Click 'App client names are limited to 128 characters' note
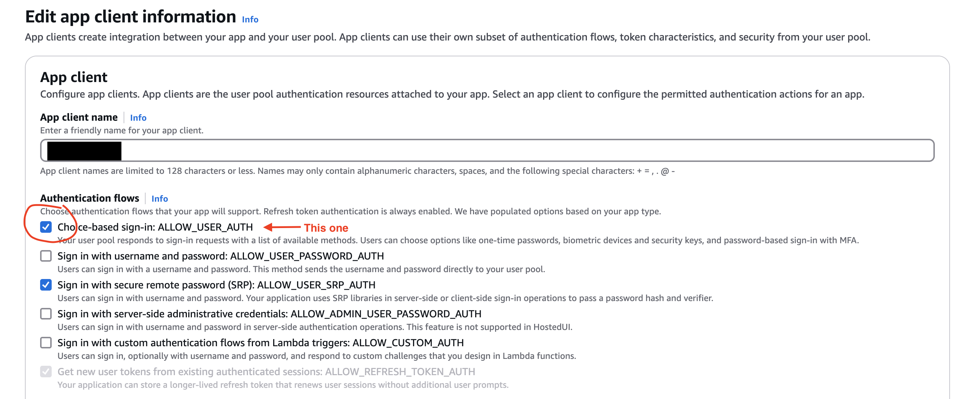The width and height of the screenshot is (980, 399). pyautogui.click(x=358, y=171)
